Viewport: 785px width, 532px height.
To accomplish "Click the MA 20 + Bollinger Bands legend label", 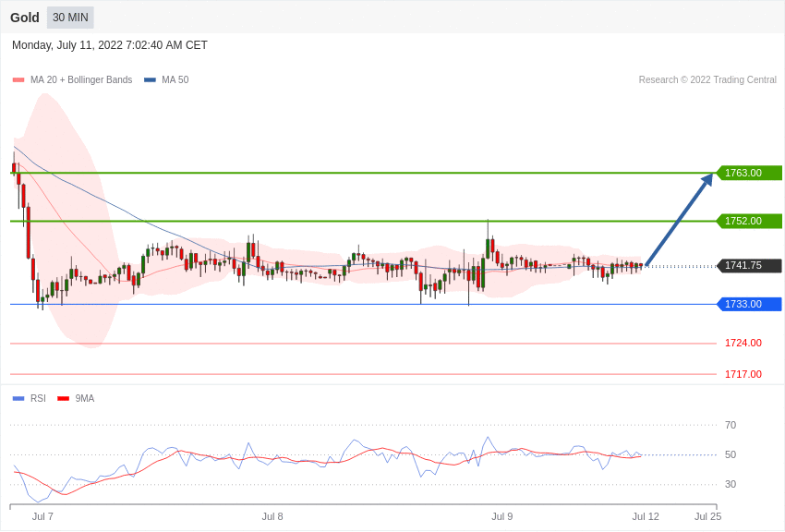I will coord(81,79).
